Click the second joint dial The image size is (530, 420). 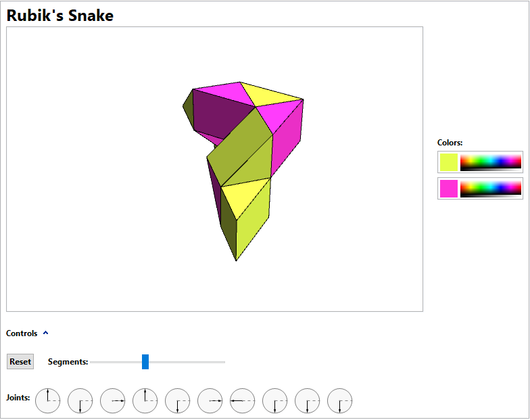80,401
